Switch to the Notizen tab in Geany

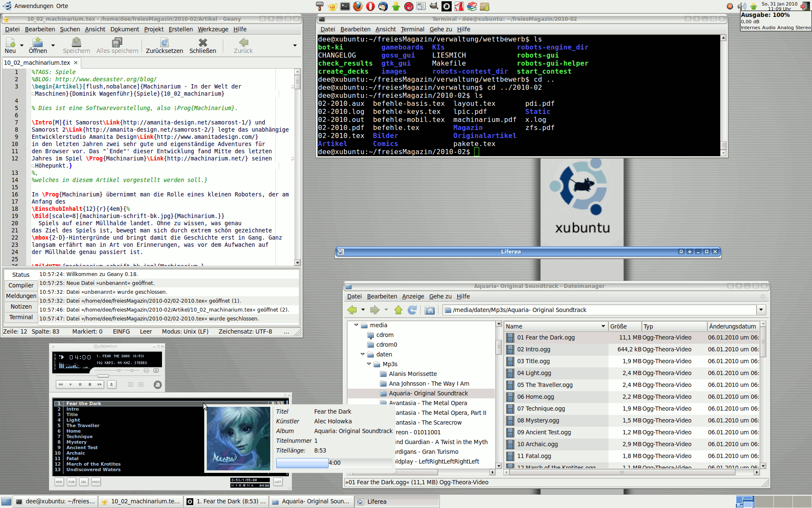pos(21,306)
